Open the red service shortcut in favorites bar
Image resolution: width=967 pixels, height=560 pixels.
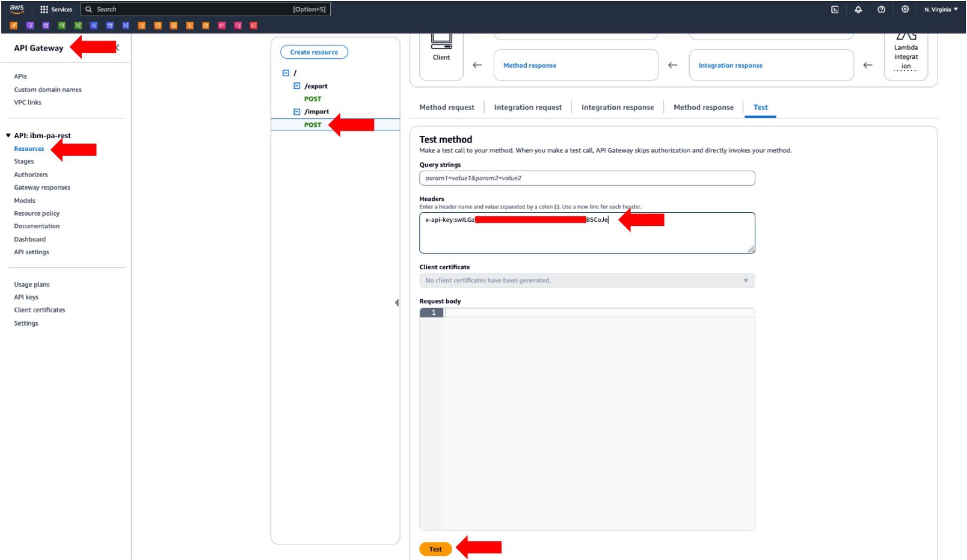tap(253, 26)
